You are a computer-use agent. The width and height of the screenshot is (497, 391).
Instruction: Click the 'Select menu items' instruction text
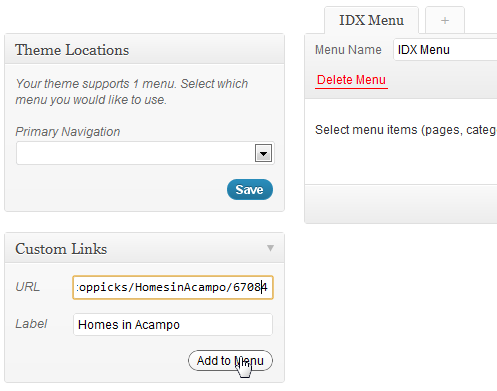tap(406, 130)
